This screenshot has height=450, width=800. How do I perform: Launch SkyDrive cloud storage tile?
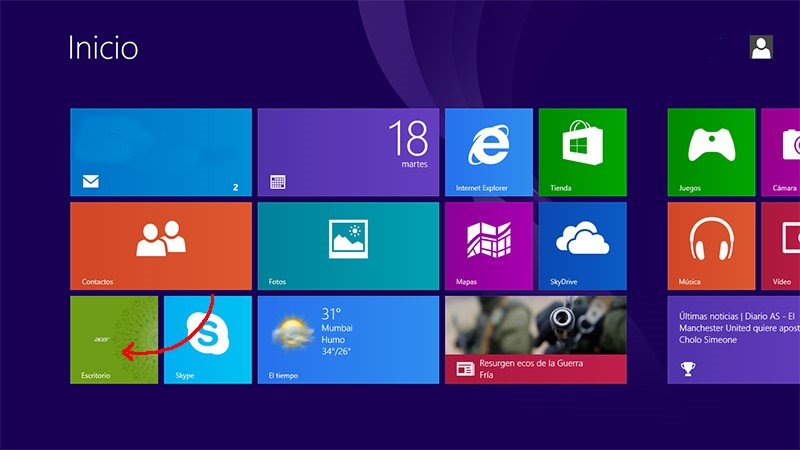point(582,245)
